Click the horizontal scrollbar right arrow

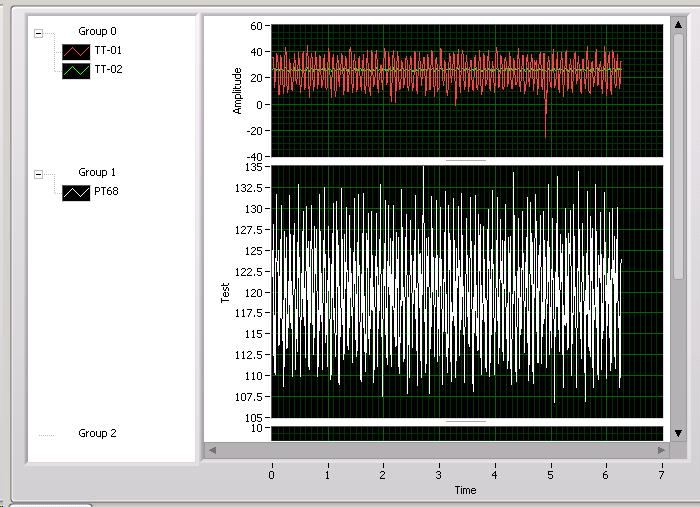(x=661, y=450)
